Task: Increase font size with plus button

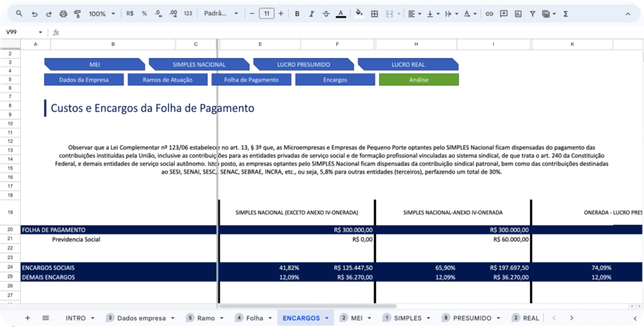Action: (281, 14)
